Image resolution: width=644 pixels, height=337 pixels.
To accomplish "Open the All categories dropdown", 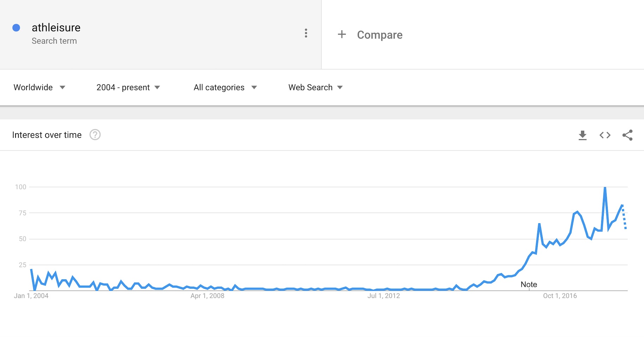I will tap(225, 87).
